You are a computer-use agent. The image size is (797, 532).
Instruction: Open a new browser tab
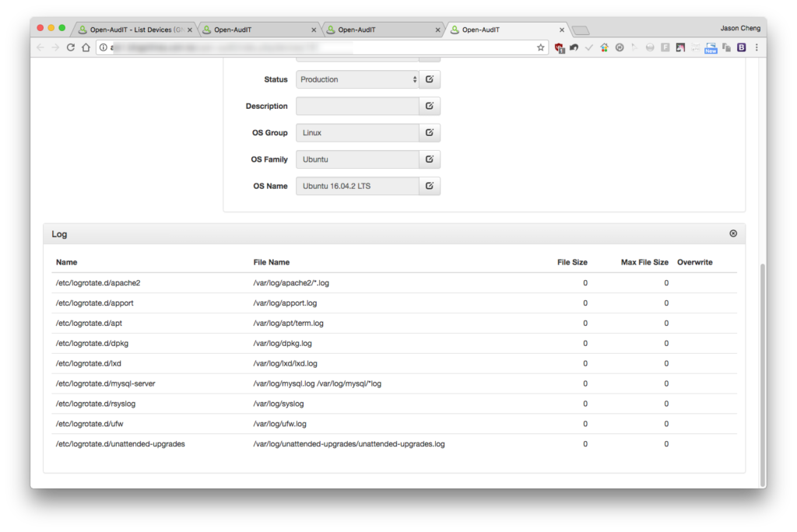[x=581, y=30]
